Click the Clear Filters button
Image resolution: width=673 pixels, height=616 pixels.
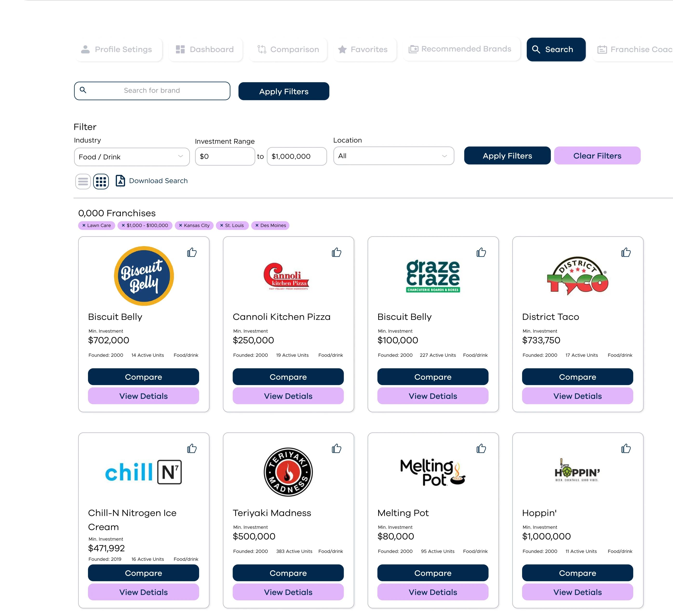597,156
